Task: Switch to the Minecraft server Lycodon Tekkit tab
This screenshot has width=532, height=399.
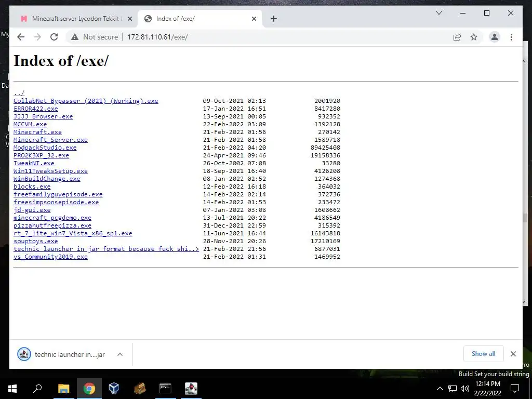Action: pos(75,19)
